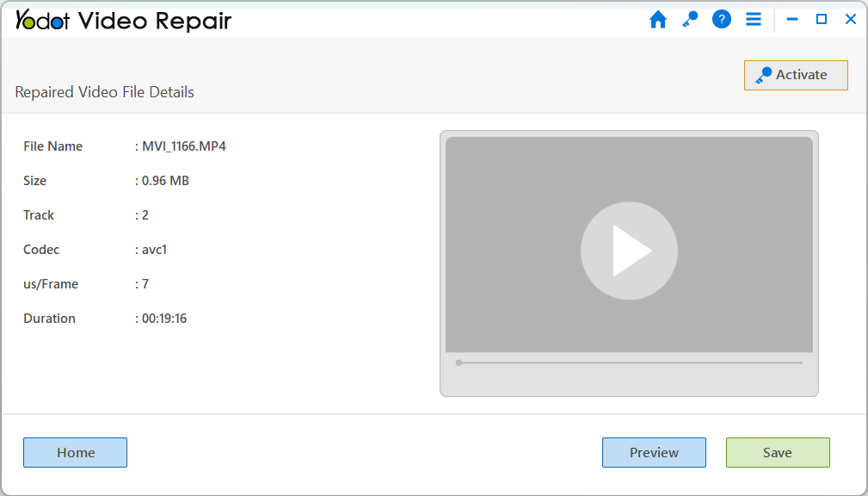Open help using the question mark icon
The height and width of the screenshot is (496, 868).
tap(721, 19)
